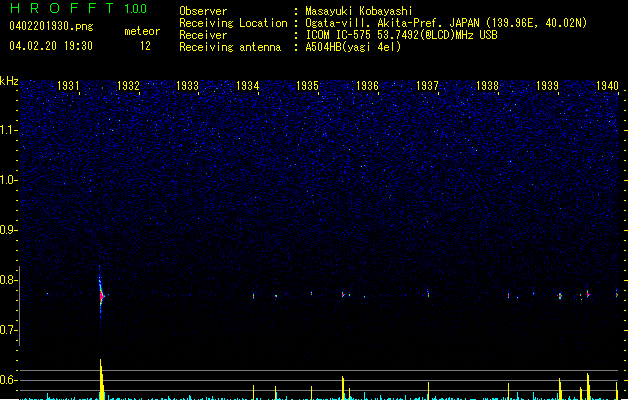This screenshot has width=629, height=400.
Task: Click the 0.6 kHz axis label
Action: click(x=9, y=380)
